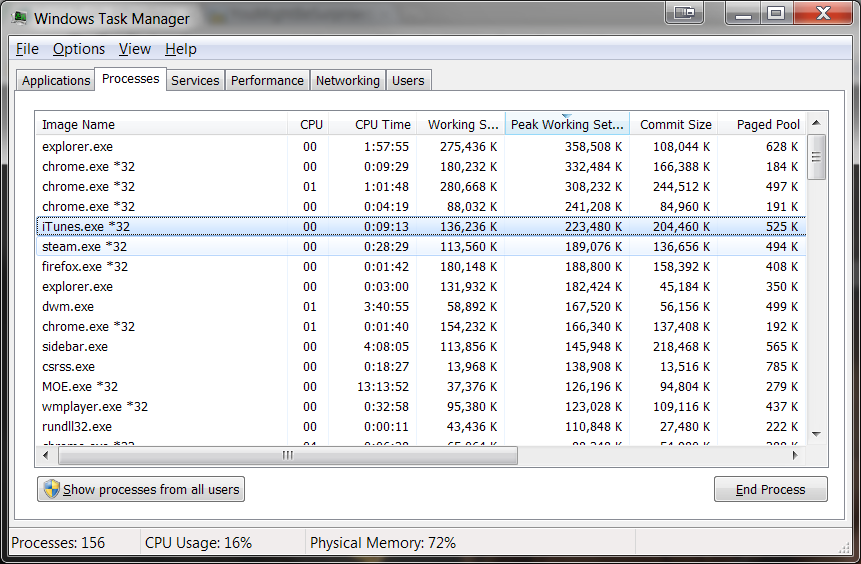Click the horizontal scrollbar thumb
The width and height of the screenshot is (861, 564).
pos(288,455)
